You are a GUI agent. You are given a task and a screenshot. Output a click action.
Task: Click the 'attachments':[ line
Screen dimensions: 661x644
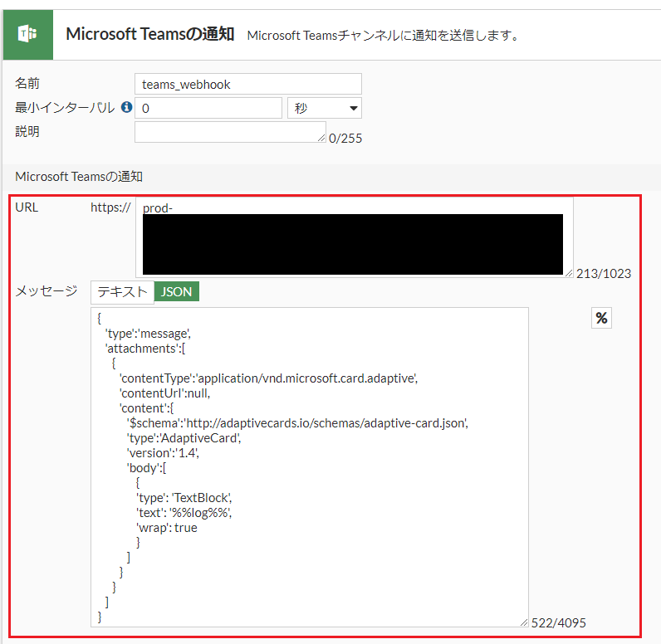pos(145,349)
